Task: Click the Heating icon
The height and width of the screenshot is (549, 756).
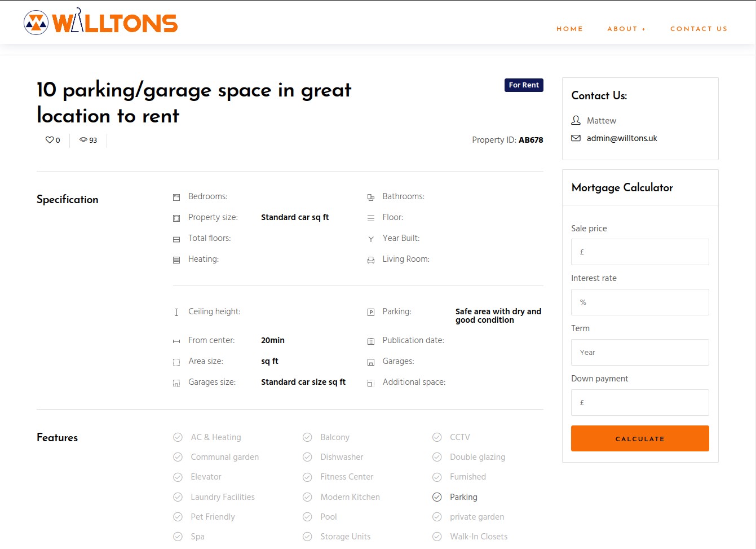Action: pos(176,260)
